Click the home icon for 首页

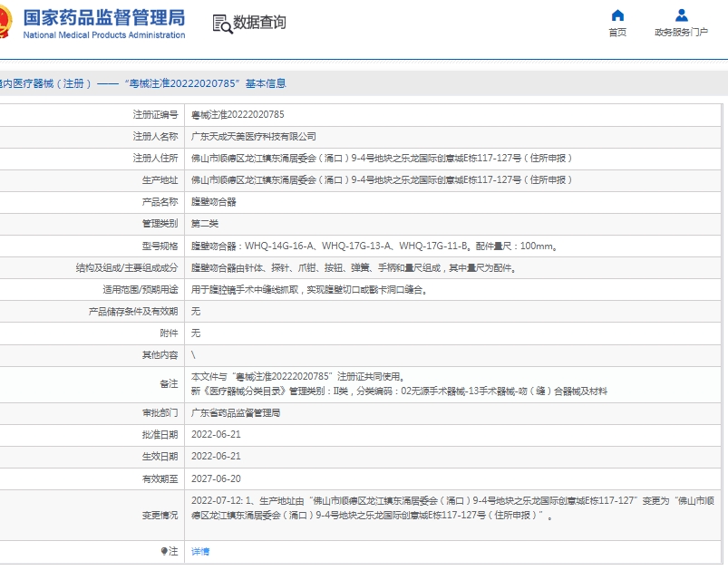tap(617, 15)
